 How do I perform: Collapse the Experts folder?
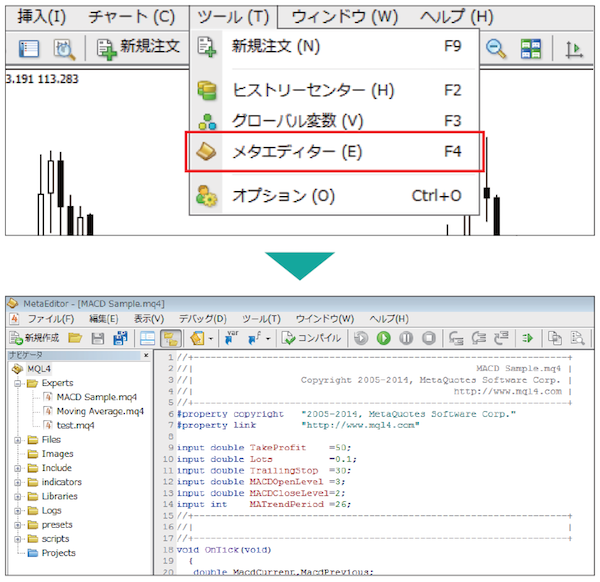(18, 383)
